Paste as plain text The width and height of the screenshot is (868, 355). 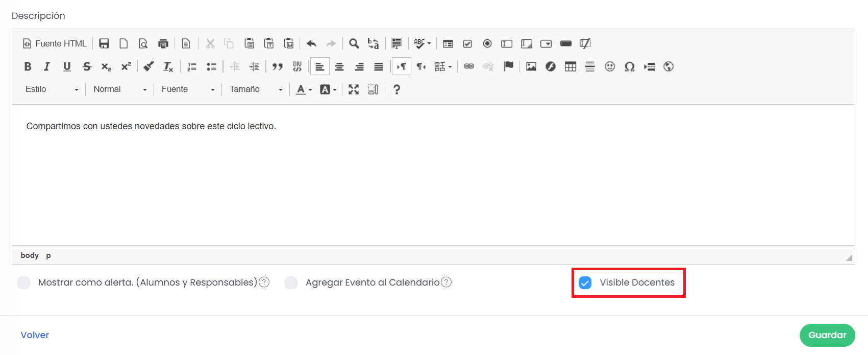tap(269, 43)
